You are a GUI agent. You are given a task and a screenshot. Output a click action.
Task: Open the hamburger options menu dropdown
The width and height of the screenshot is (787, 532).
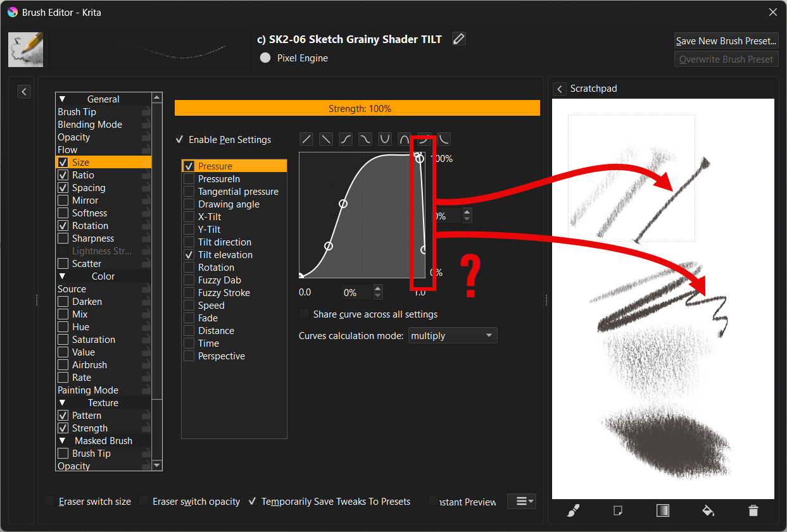[522, 502]
